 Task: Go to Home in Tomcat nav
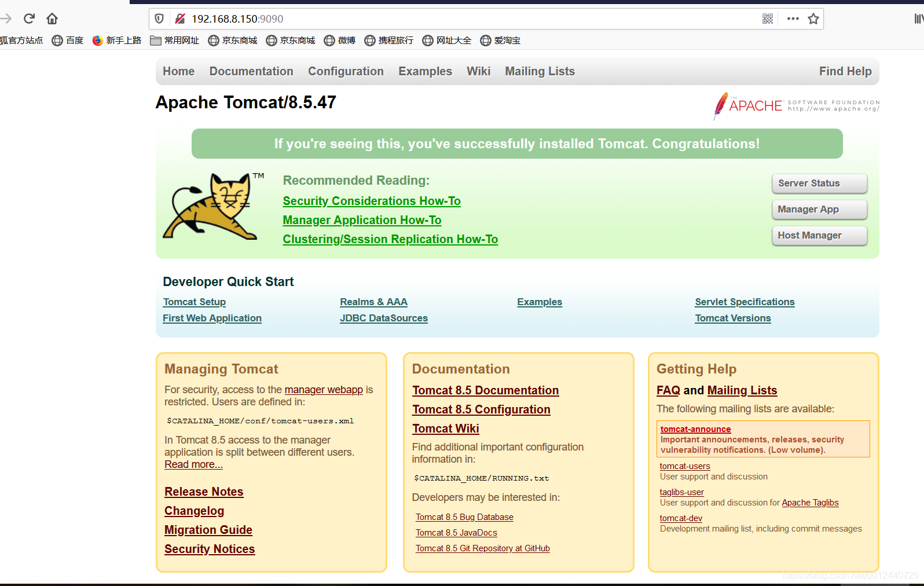point(178,71)
